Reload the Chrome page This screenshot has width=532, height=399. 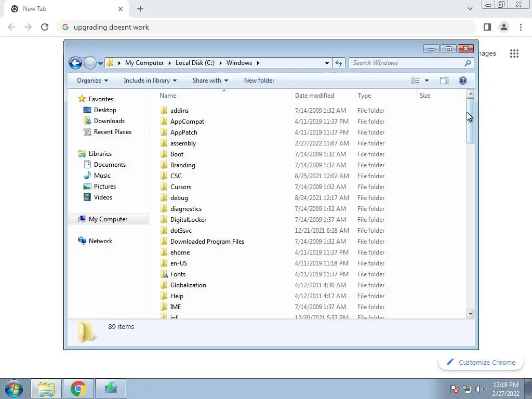click(x=45, y=27)
